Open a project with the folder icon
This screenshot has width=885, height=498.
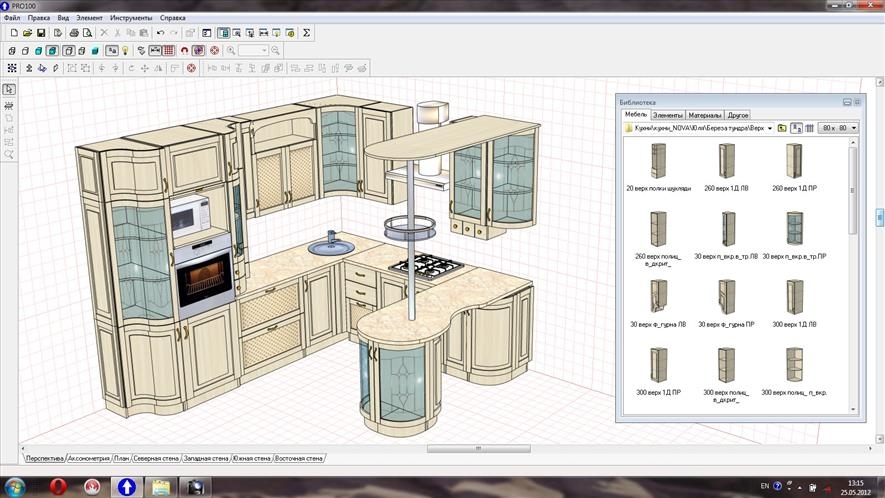click(27, 33)
